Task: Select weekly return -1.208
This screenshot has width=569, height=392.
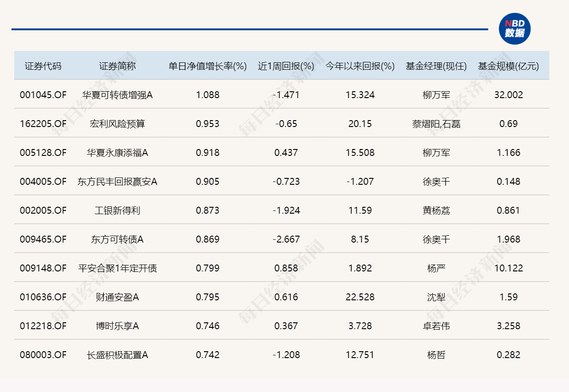Action: (x=286, y=355)
